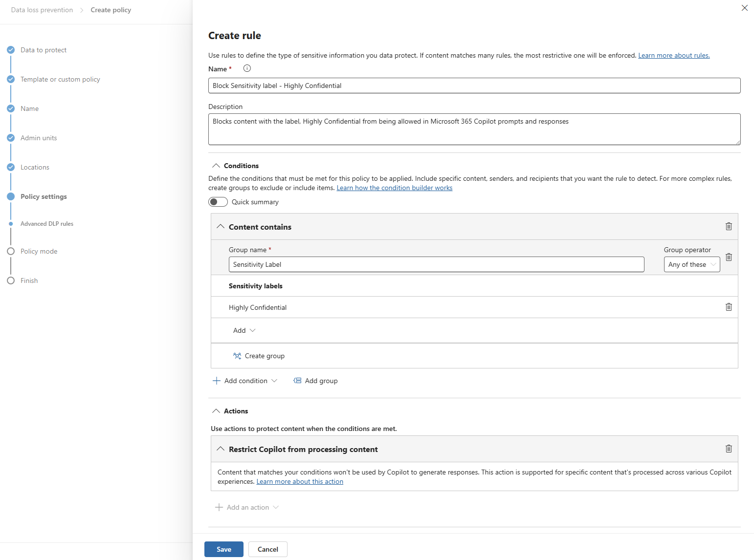Click the Cancel button

[267, 549]
